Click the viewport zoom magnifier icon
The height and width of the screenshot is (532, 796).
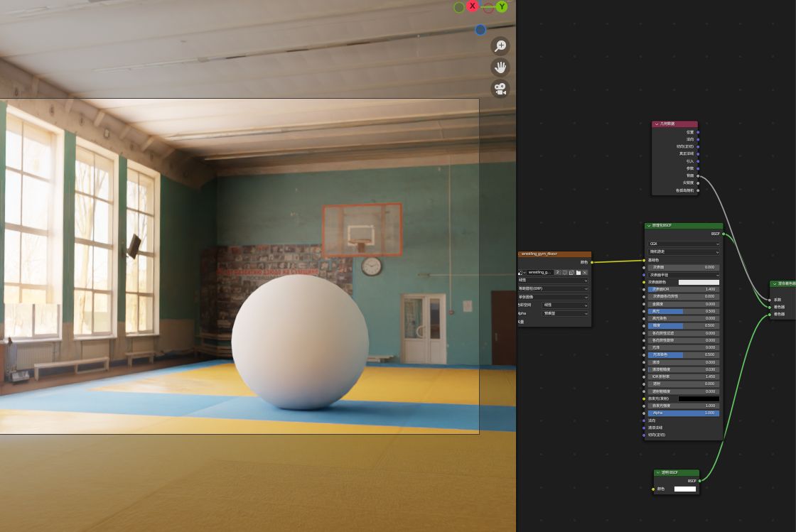pos(500,45)
